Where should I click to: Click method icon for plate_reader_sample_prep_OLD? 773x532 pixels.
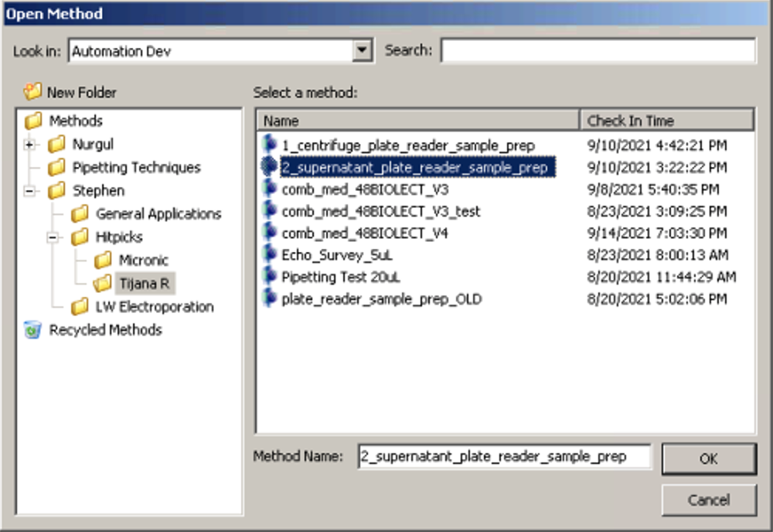tap(269, 298)
